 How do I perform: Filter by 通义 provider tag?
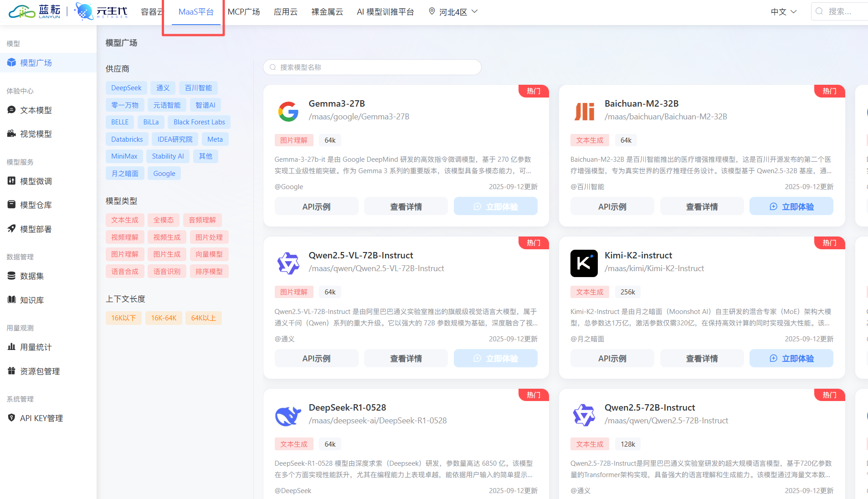coord(163,88)
